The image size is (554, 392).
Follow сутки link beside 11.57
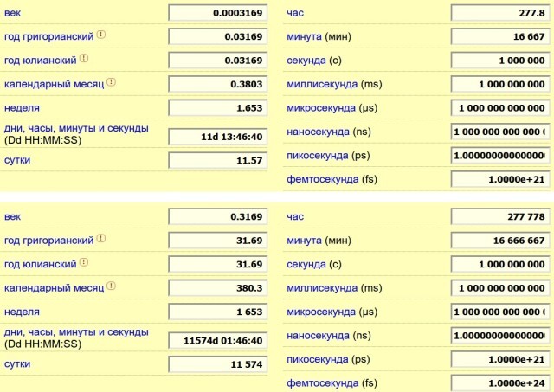pyautogui.click(x=17, y=160)
